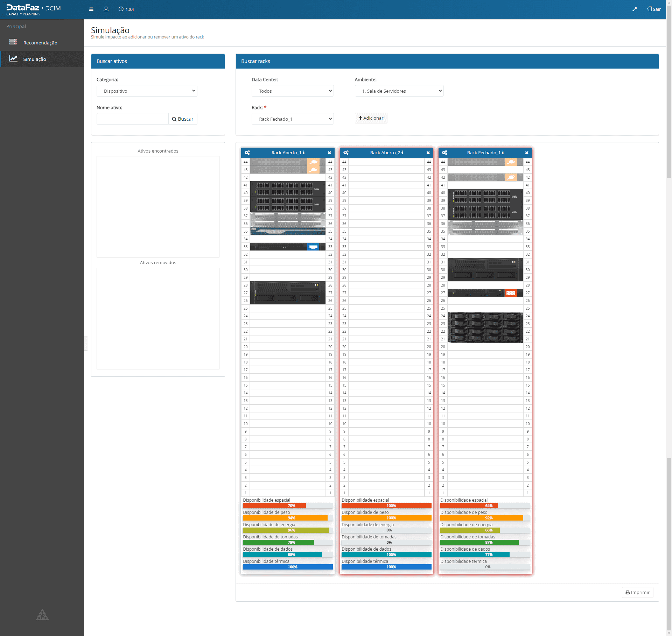Focus the Nome ativo text field
This screenshot has height=636, width=672.
coord(132,119)
